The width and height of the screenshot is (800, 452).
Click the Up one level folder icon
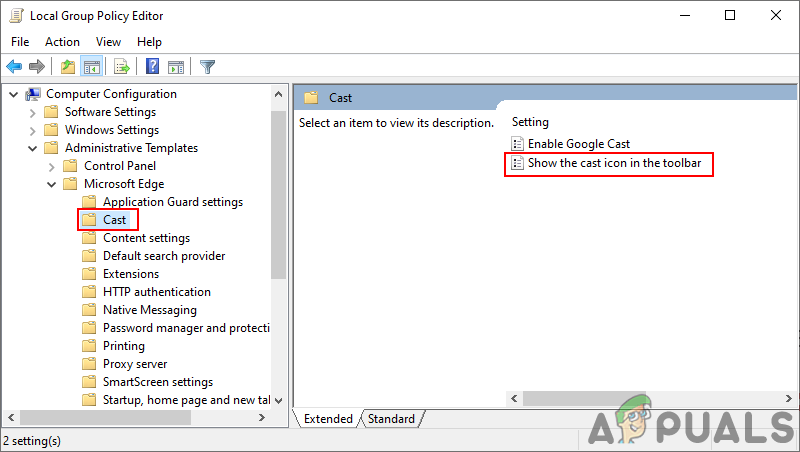(68, 66)
